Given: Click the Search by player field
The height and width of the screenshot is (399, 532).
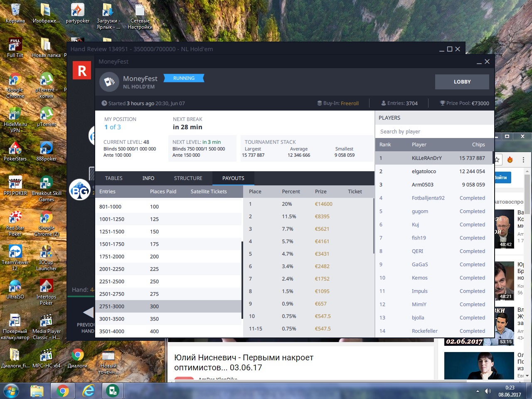Looking at the screenshot, I should point(435,131).
